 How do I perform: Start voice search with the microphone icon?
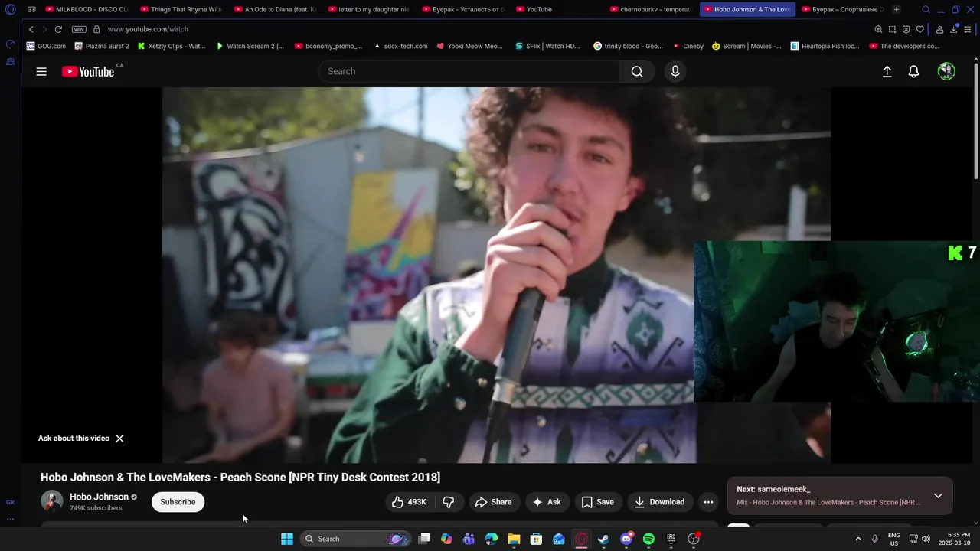675,71
